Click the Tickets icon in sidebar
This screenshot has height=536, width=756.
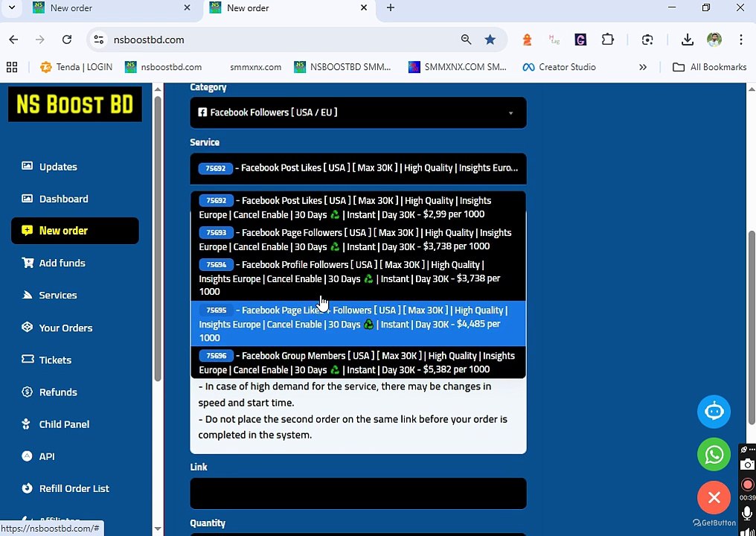tap(27, 360)
